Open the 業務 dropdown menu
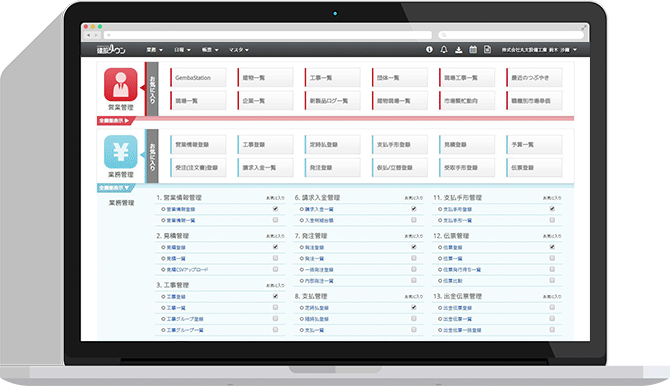Image resolution: width=670 pixels, height=386 pixels. 155,50
